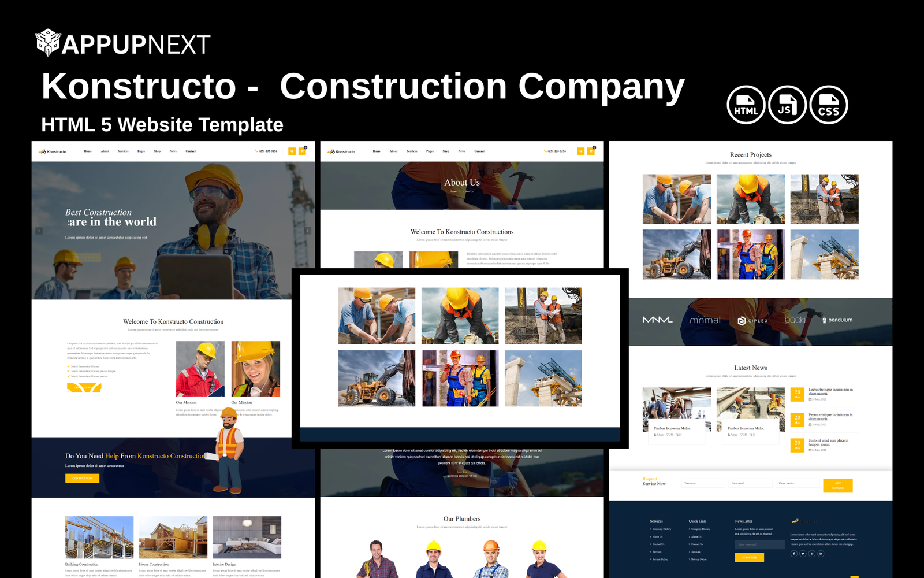This screenshot has height=578, width=924.
Task: Open the Building Construction service image
Action: 99,537
